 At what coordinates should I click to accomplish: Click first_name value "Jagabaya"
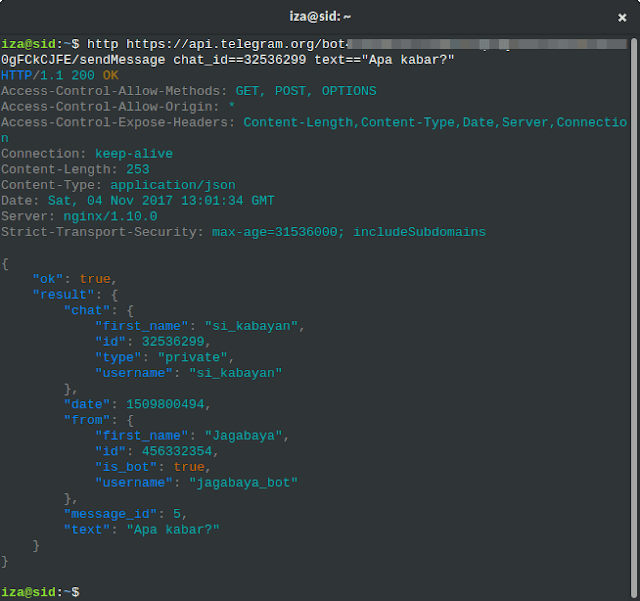(x=244, y=436)
